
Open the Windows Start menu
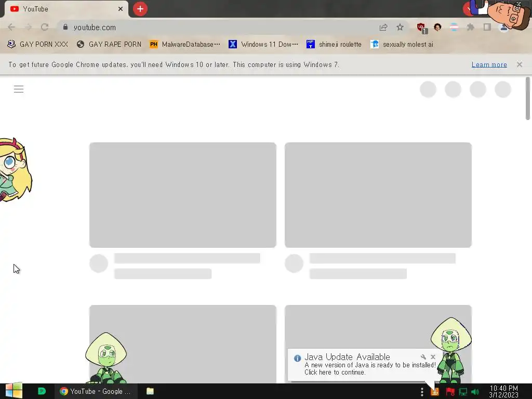pyautogui.click(x=14, y=391)
